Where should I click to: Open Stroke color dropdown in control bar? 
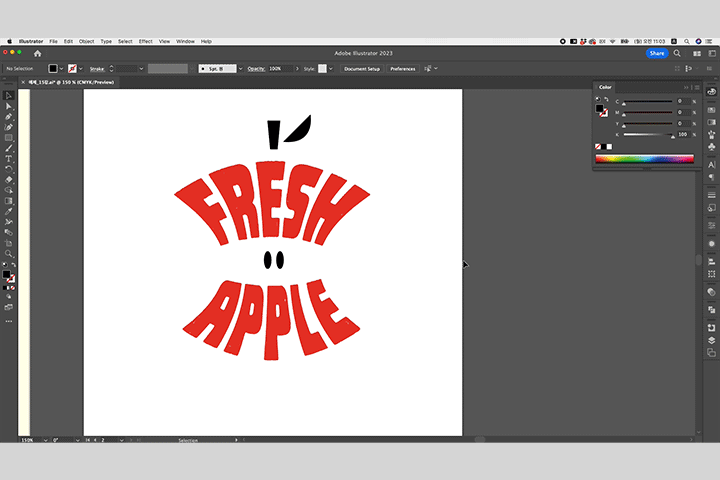pyautogui.click(x=81, y=69)
